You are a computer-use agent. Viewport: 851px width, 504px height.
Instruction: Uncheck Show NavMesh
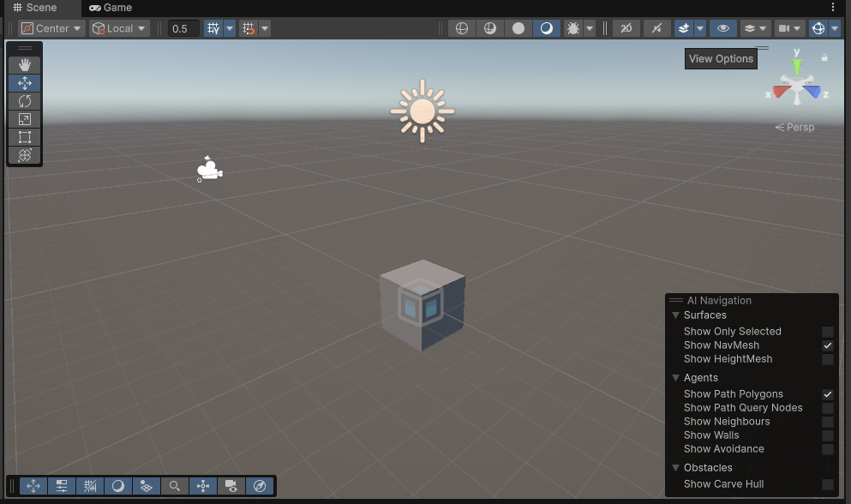[828, 345]
